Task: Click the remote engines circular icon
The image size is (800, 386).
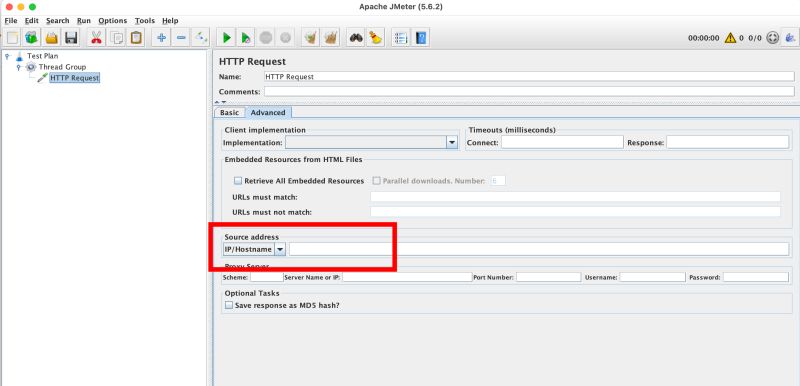Action: click(x=773, y=38)
